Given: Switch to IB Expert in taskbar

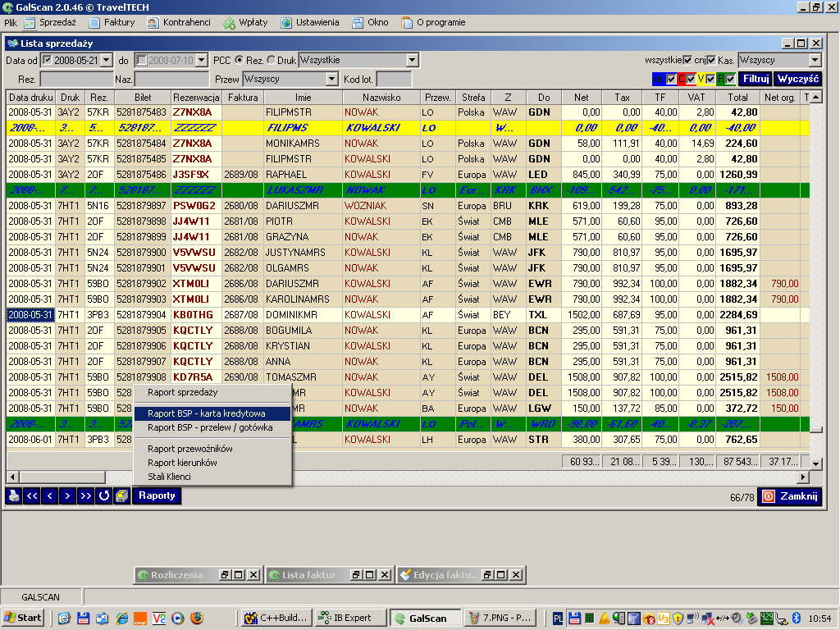Looking at the screenshot, I should [351, 619].
